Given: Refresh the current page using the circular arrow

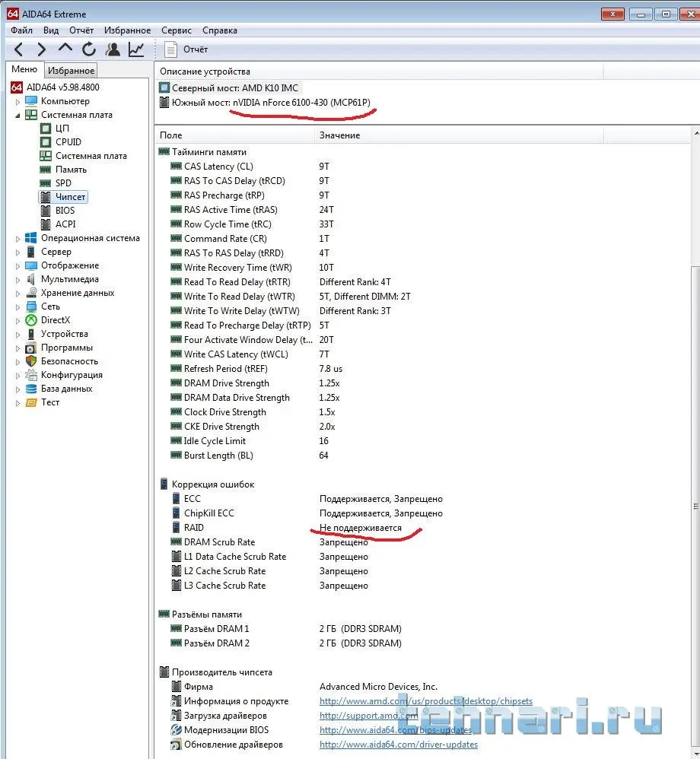Looking at the screenshot, I should click(x=89, y=49).
